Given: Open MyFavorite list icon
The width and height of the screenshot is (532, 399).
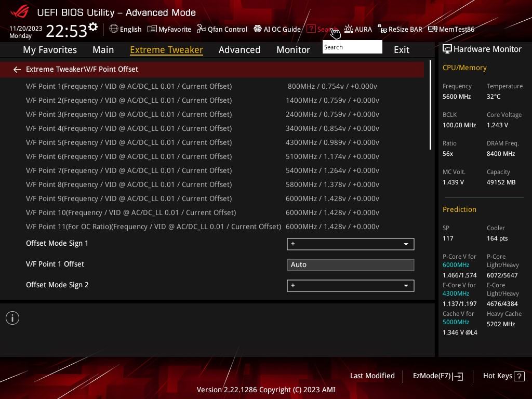Looking at the screenshot, I should [152, 29].
